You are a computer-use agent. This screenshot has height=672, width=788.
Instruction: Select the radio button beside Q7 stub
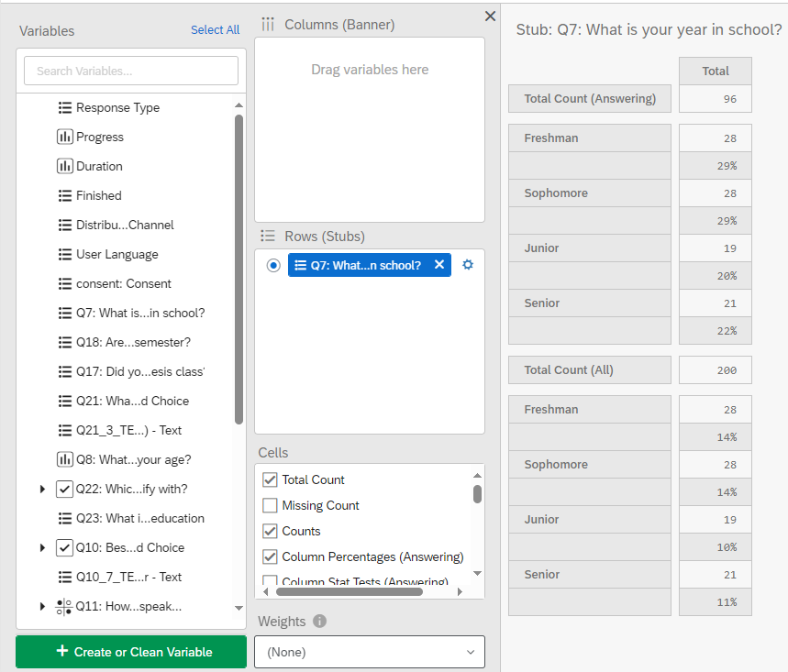[x=273, y=265]
